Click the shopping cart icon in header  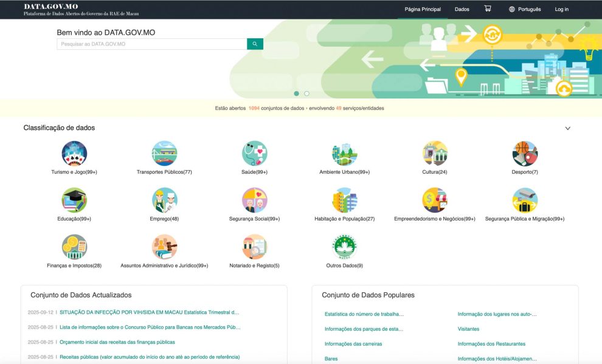point(488,9)
